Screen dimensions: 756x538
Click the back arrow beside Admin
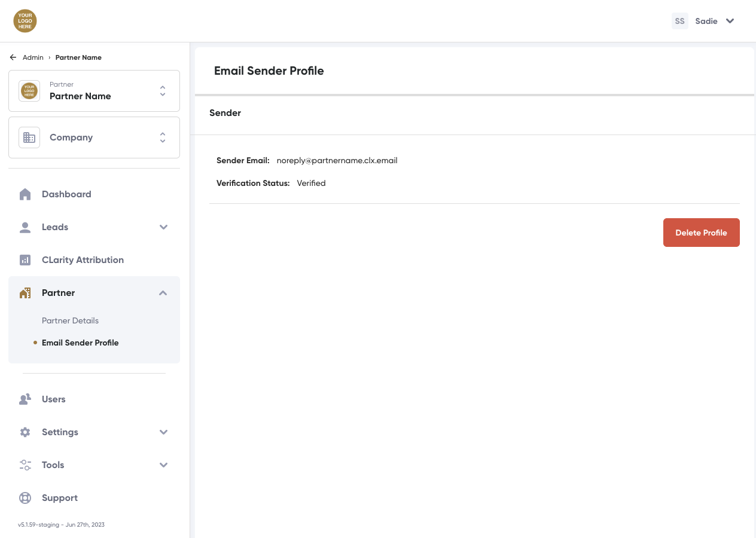pos(13,57)
